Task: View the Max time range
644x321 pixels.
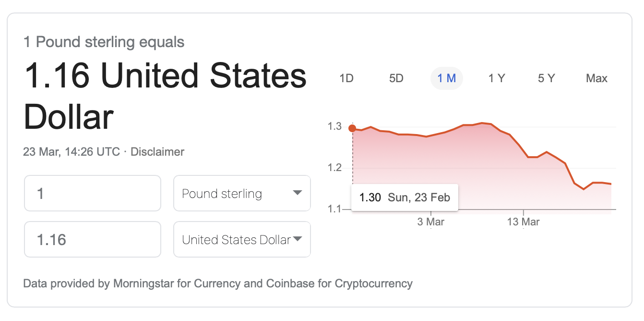Action: pos(596,78)
